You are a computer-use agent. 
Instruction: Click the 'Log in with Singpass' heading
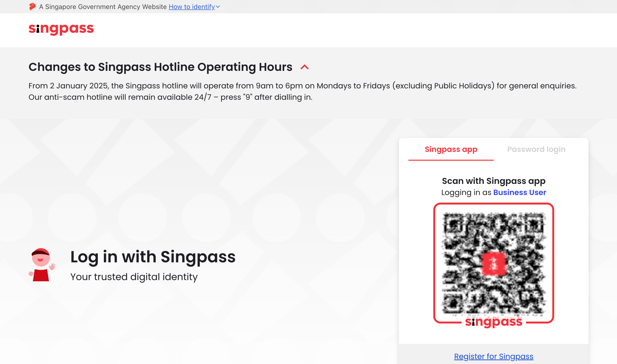153,257
